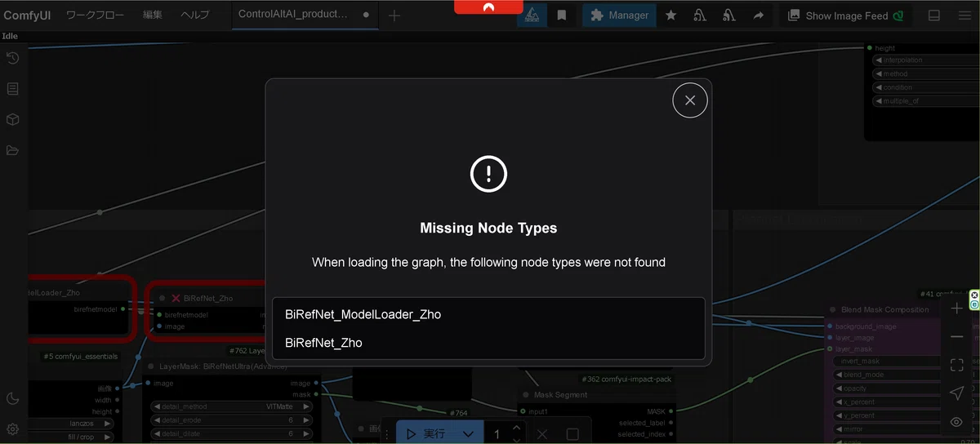Viewport: 980px width, 444px height.
Task: Open the Node Library sidebar icon
Action: [x=12, y=89]
